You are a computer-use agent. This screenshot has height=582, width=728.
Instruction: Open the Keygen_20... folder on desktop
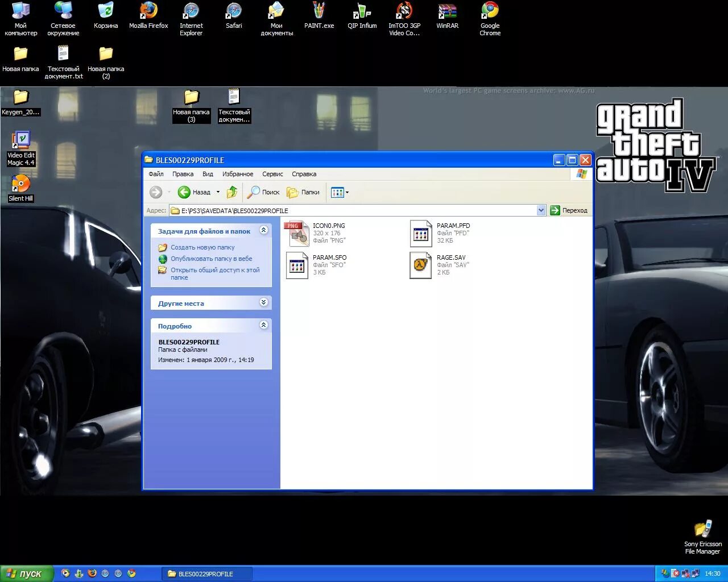click(21, 102)
